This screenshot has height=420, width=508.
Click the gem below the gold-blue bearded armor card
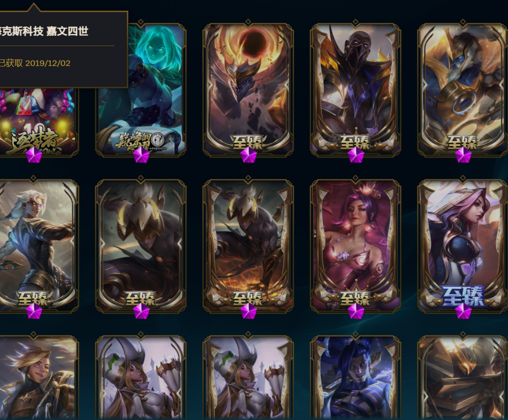[x=463, y=154]
